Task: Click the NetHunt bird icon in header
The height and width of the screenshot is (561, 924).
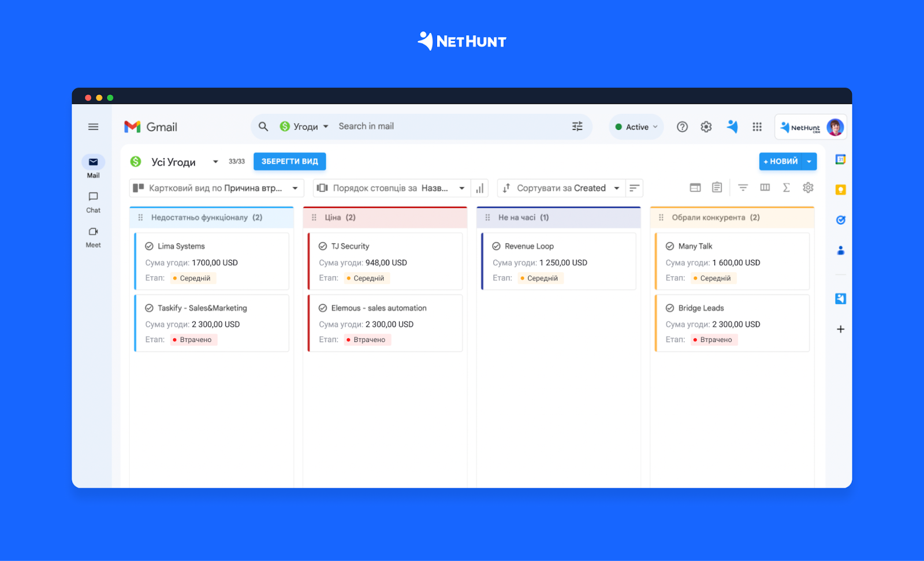Action: coord(732,127)
